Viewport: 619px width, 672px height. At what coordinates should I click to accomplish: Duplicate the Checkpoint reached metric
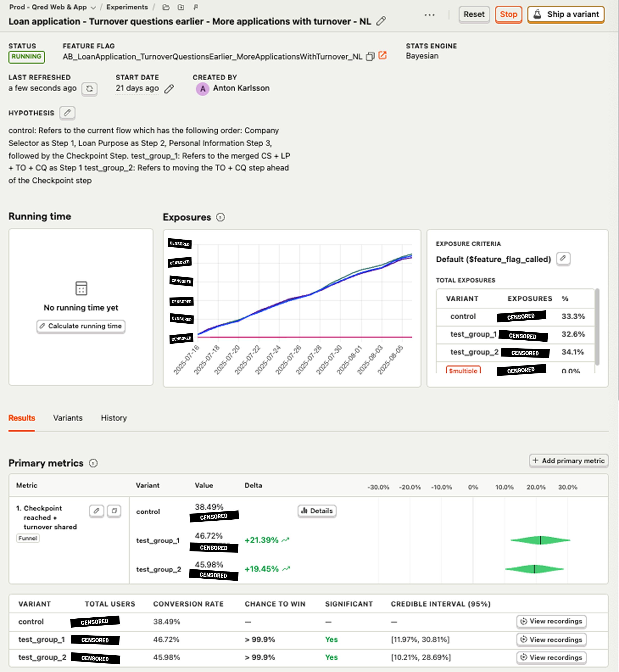(x=114, y=511)
